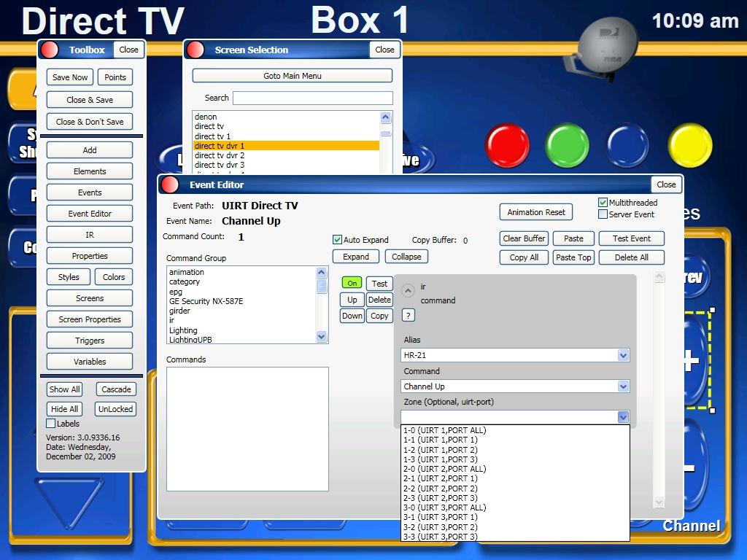Open Screen Properties in Toolbox
Viewport: 747px width, 560px height.
pos(90,319)
